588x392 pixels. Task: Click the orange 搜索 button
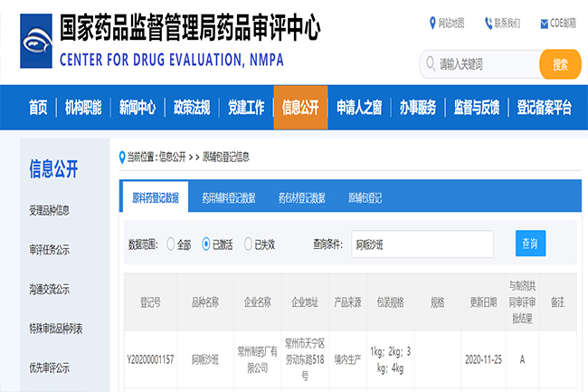560,64
